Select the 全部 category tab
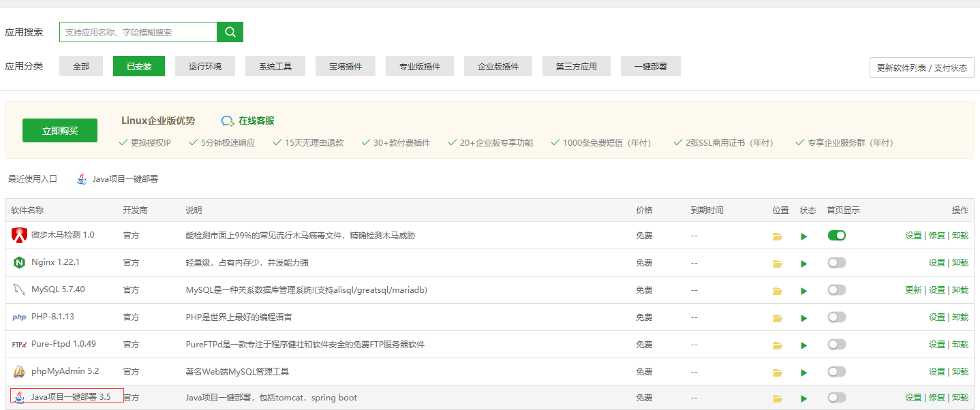This screenshot has height=410, width=980. tap(81, 66)
